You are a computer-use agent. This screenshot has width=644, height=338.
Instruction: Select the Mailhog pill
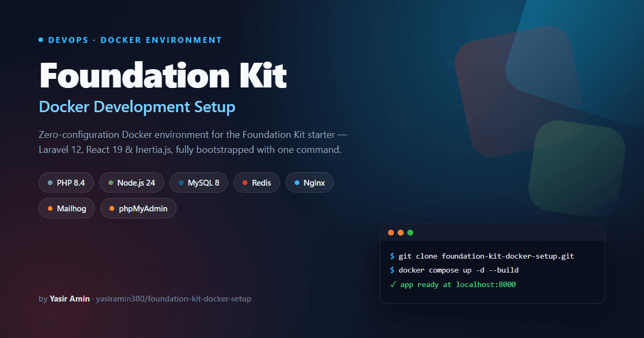coord(67,208)
